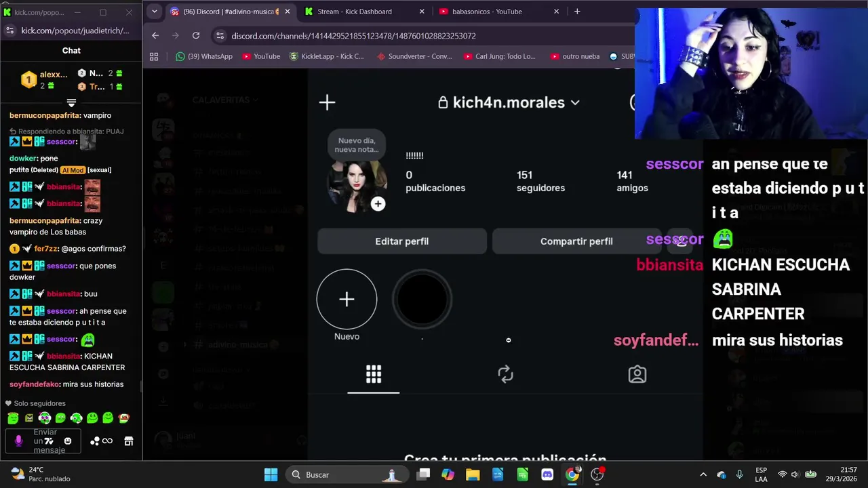The height and width of the screenshot is (488, 868).
Task: Insert the red cap green emote
Action: click(x=124, y=418)
